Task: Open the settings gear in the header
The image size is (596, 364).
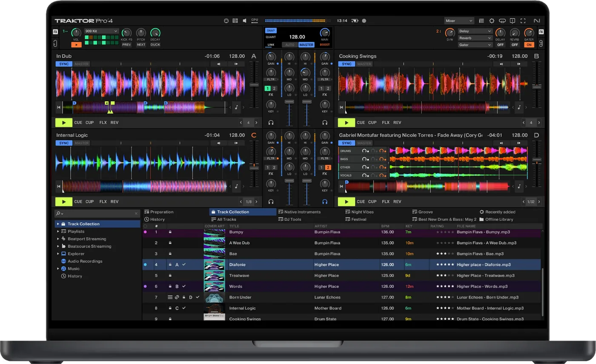Action: tap(492, 20)
